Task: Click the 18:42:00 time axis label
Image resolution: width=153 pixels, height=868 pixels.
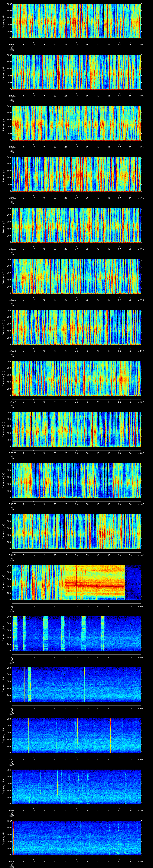Action: click(x=12, y=606)
